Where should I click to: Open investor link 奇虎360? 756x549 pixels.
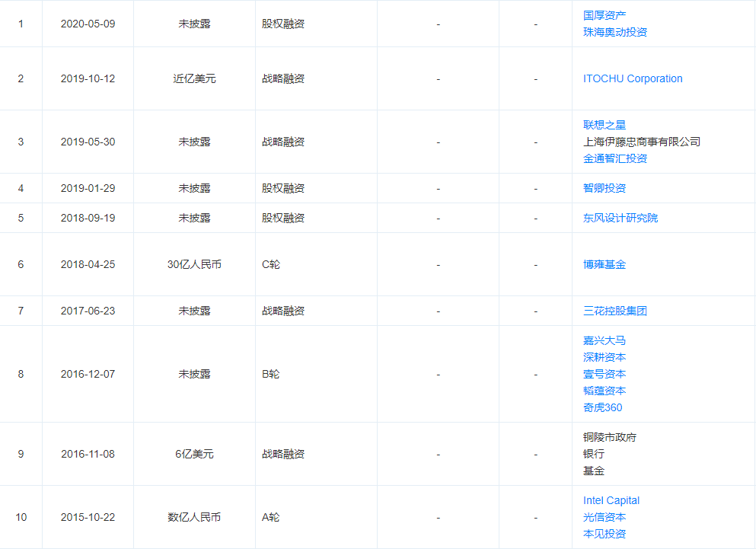[603, 407]
